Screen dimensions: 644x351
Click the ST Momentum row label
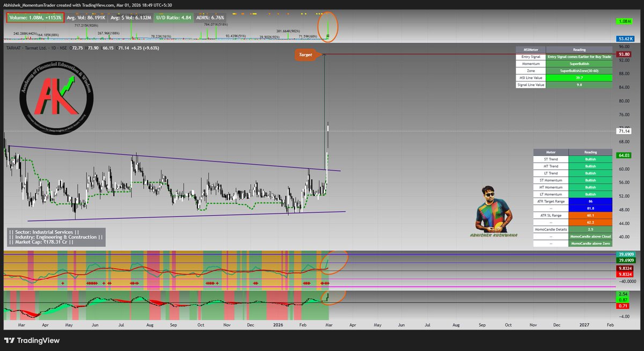pyautogui.click(x=551, y=180)
